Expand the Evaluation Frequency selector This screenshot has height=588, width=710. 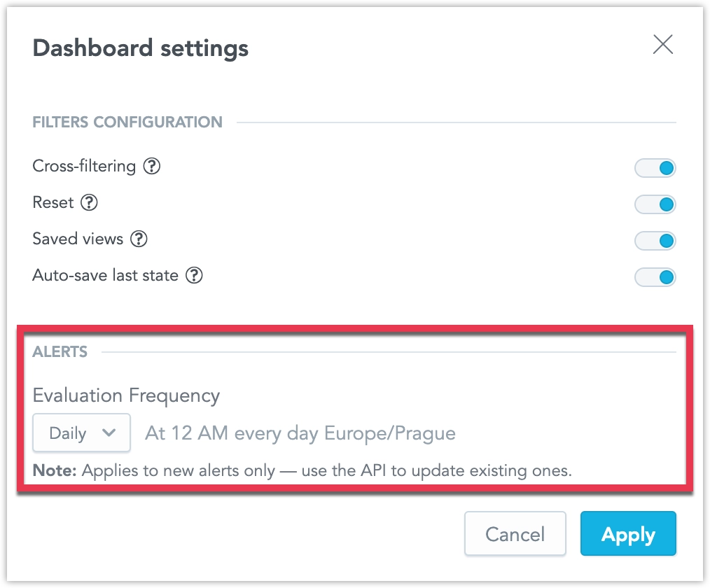point(81,433)
